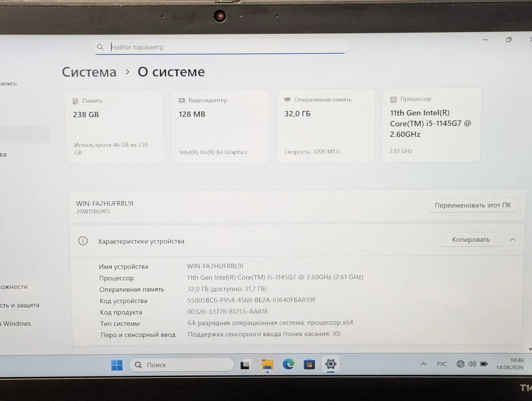
Task: Click the device name WIN-FA2HUFRBL9I in specs
Action: (215, 266)
